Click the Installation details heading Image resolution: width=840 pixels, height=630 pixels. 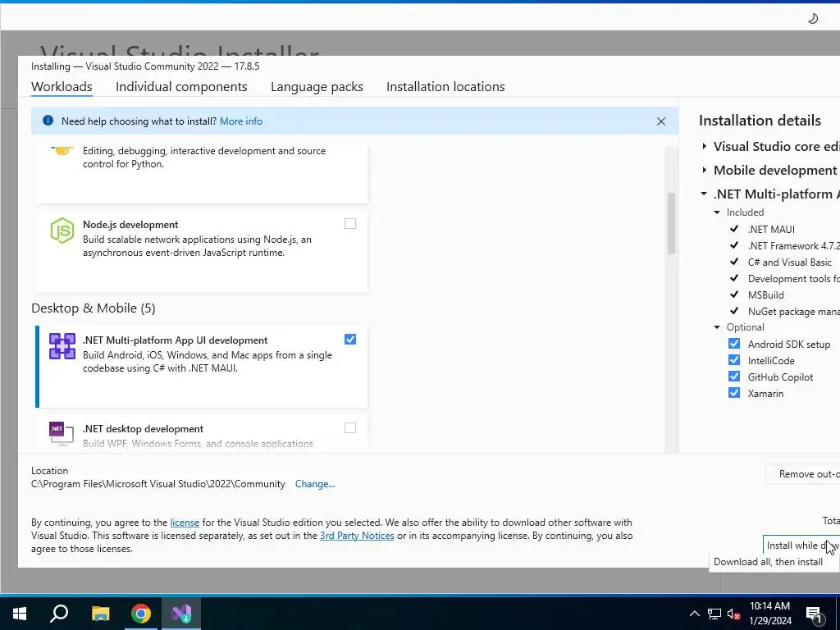(x=760, y=121)
